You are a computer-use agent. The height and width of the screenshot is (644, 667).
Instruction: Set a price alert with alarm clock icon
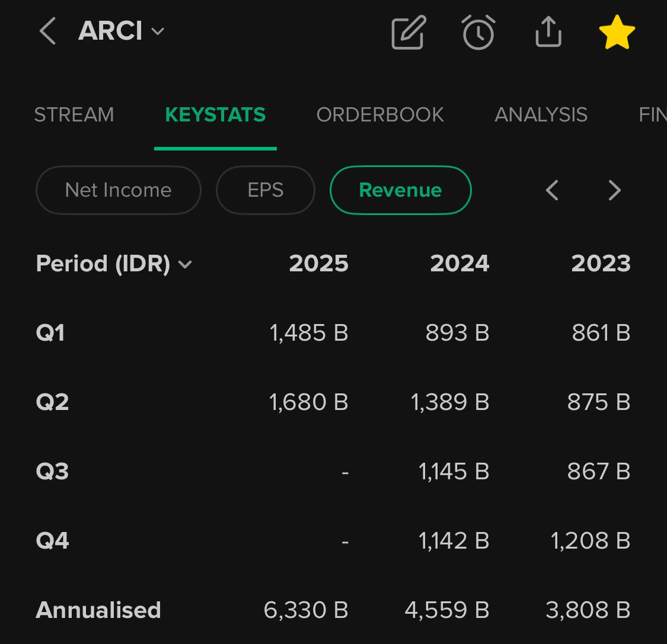478,32
